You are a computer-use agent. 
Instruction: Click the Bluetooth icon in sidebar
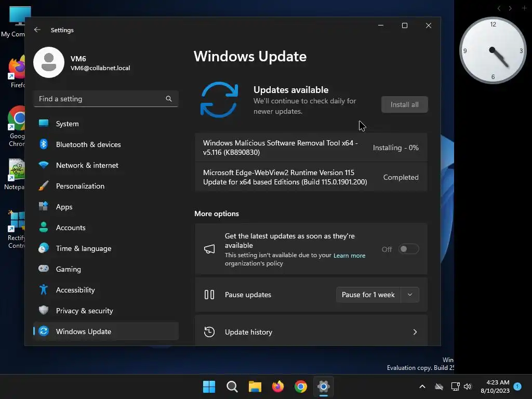(44, 144)
